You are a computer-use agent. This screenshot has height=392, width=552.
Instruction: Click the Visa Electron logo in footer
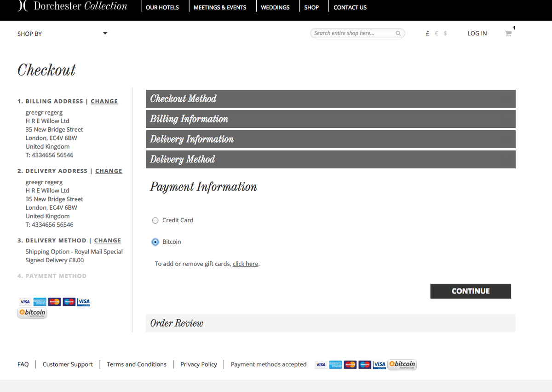379,364
